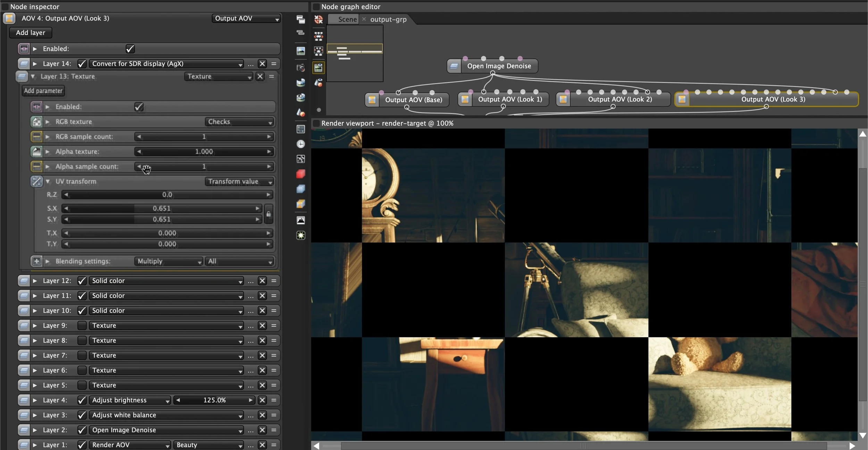Click the cone and sphere geometry icon

tap(301, 112)
